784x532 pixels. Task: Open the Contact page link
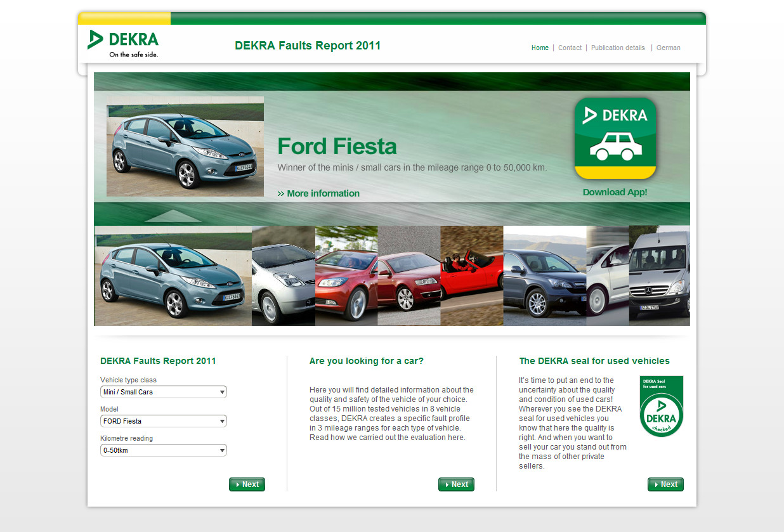coord(570,48)
